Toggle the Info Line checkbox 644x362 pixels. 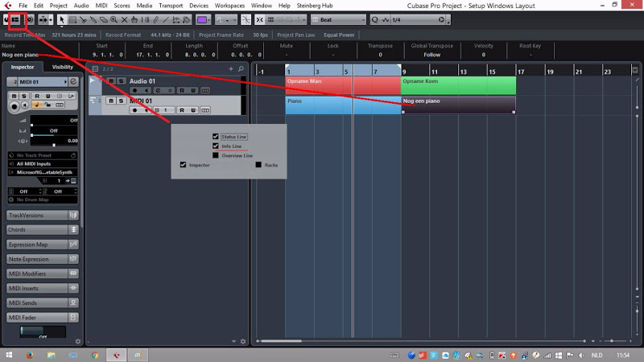click(216, 146)
